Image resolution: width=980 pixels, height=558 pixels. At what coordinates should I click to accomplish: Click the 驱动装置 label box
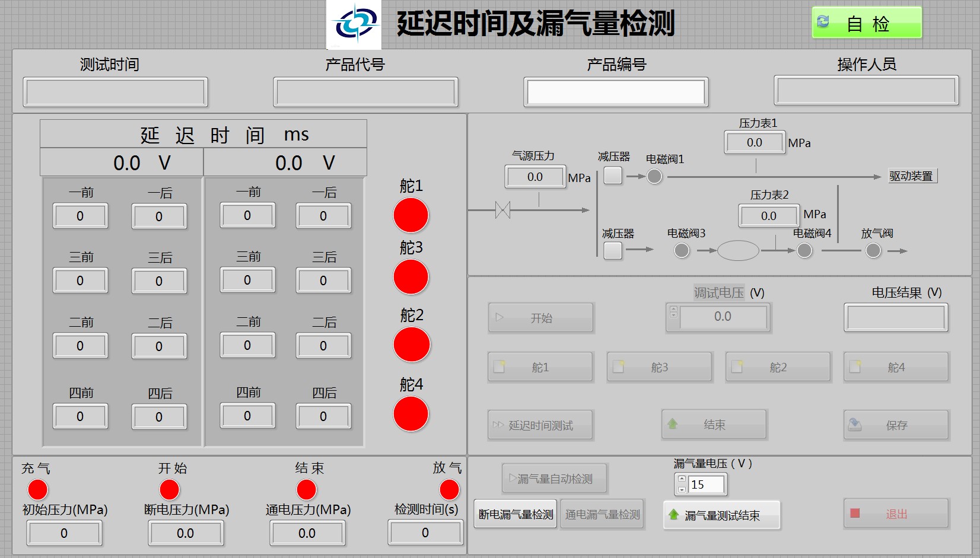pos(912,176)
